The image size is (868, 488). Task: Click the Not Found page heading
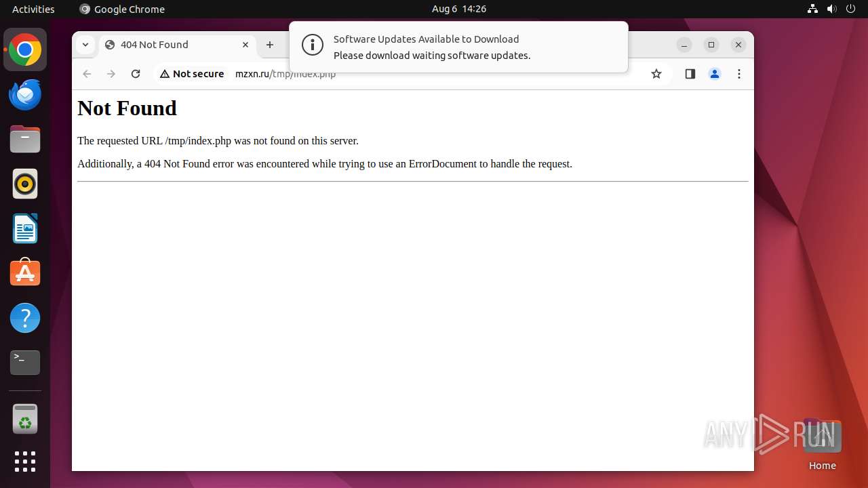point(127,108)
